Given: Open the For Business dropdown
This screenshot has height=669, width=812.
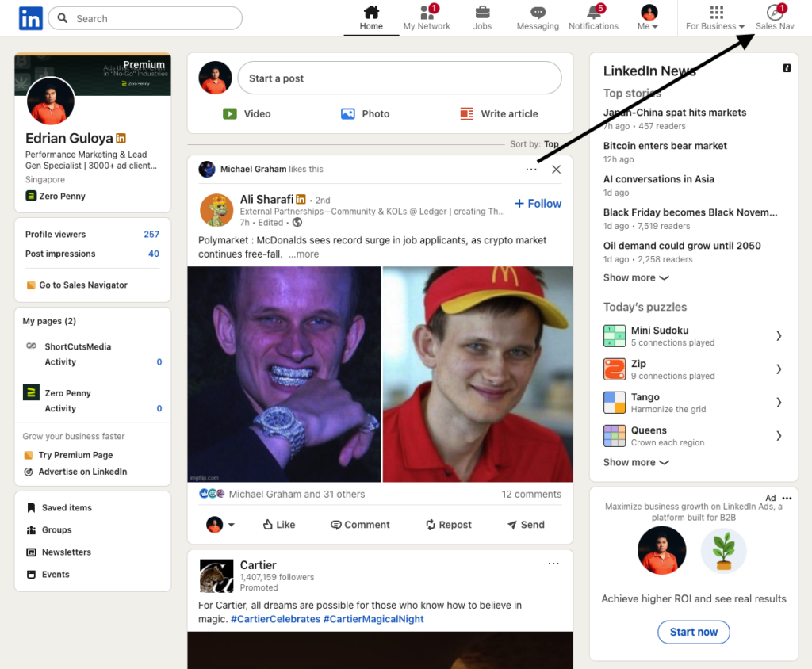Looking at the screenshot, I should point(715,17).
